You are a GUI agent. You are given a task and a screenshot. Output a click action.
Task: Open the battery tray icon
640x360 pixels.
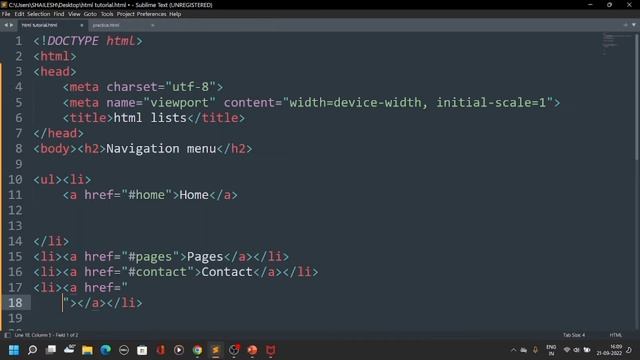(x=587, y=350)
